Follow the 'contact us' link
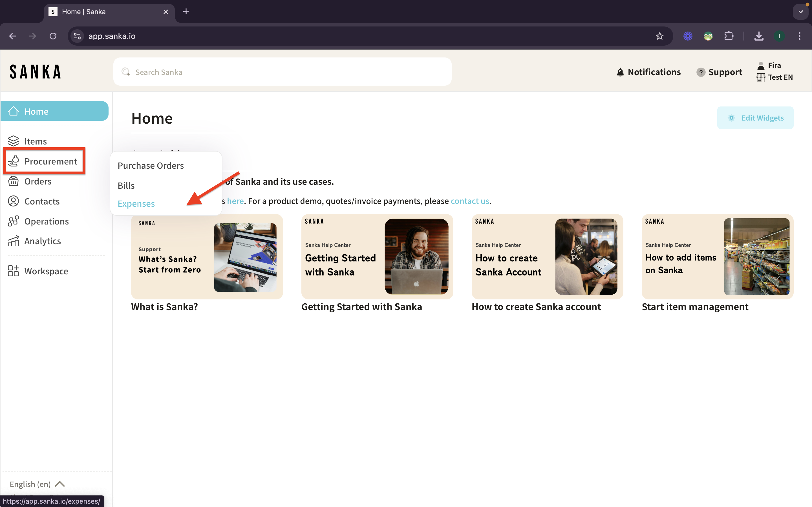 pos(470,201)
